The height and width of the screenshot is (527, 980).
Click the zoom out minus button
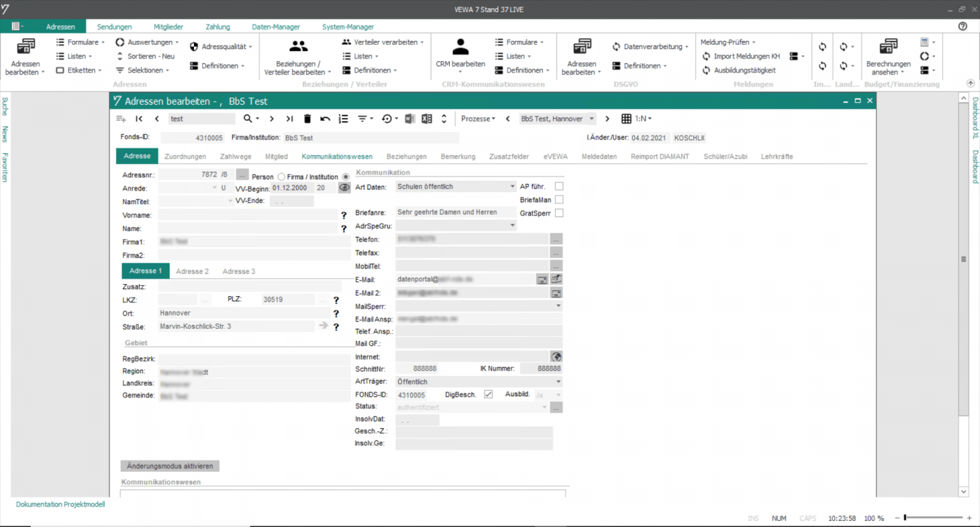click(x=898, y=518)
